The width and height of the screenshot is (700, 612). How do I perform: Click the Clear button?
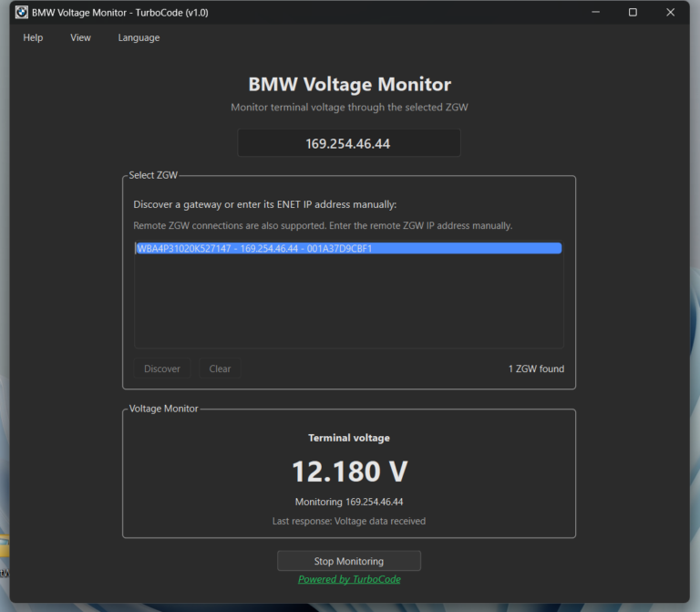pos(220,368)
